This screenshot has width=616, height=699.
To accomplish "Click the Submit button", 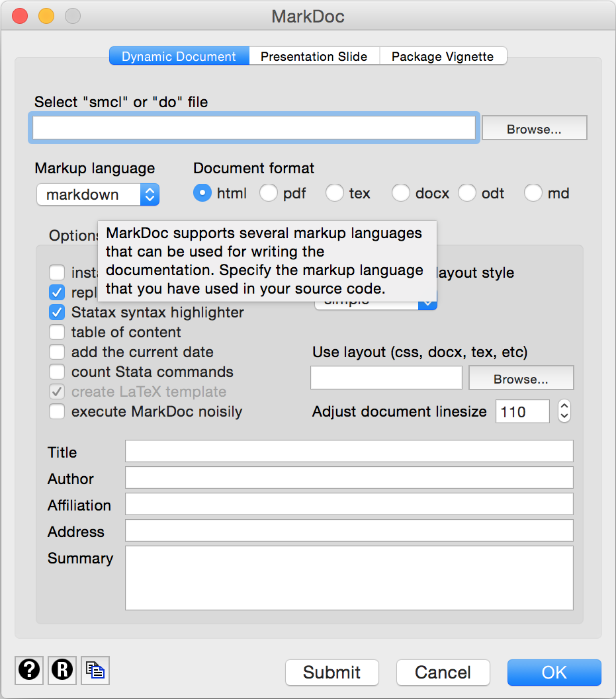I will coord(332,673).
